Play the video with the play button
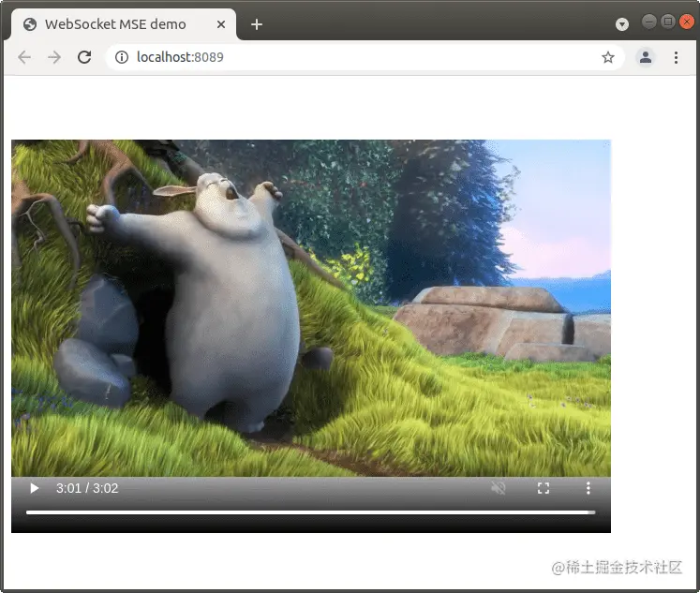 (x=34, y=488)
